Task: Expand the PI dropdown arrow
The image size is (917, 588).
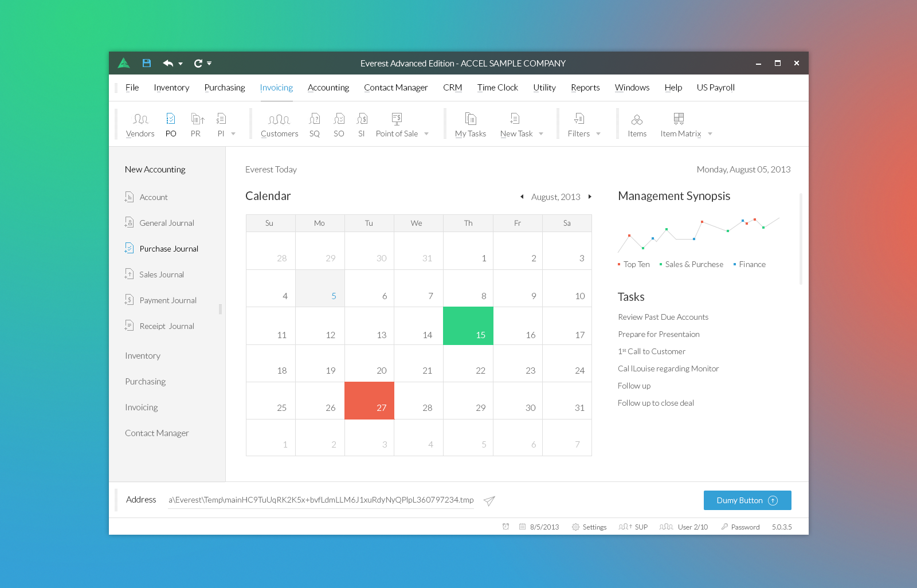Action: coord(233,134)
